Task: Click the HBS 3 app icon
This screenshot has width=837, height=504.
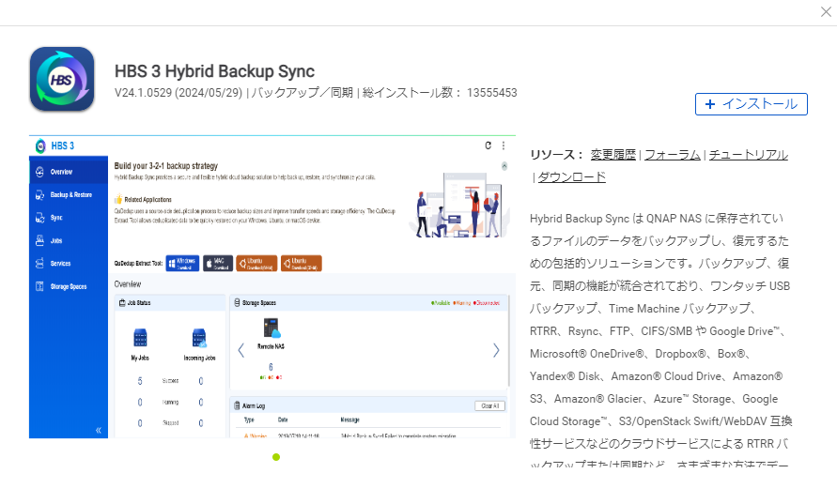Action: pyautogui.click(x=62, y=79)
